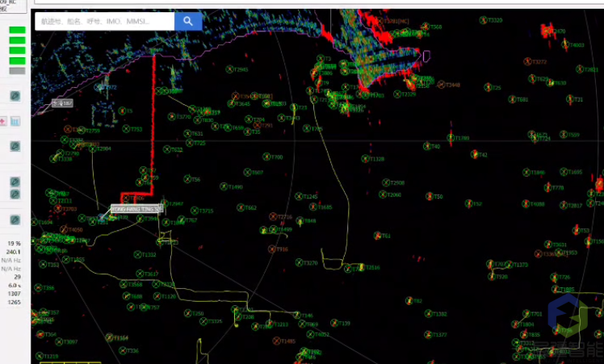Select radar target T3645
Screen dimensions: 604x364
coord(231,103)
